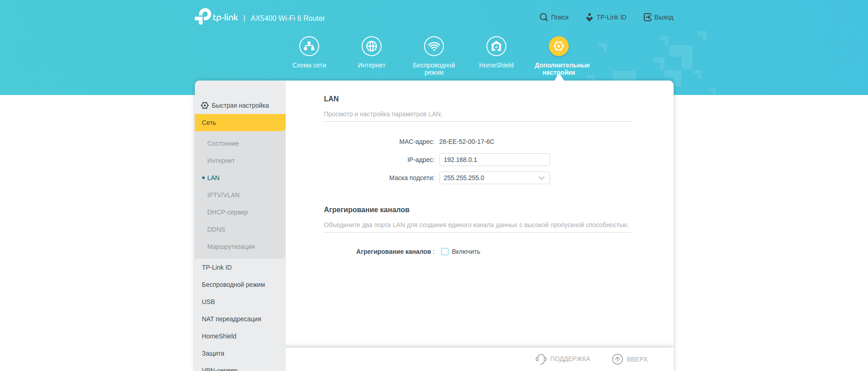Collapse the Сеть sidebar section

tap(240, 123)
